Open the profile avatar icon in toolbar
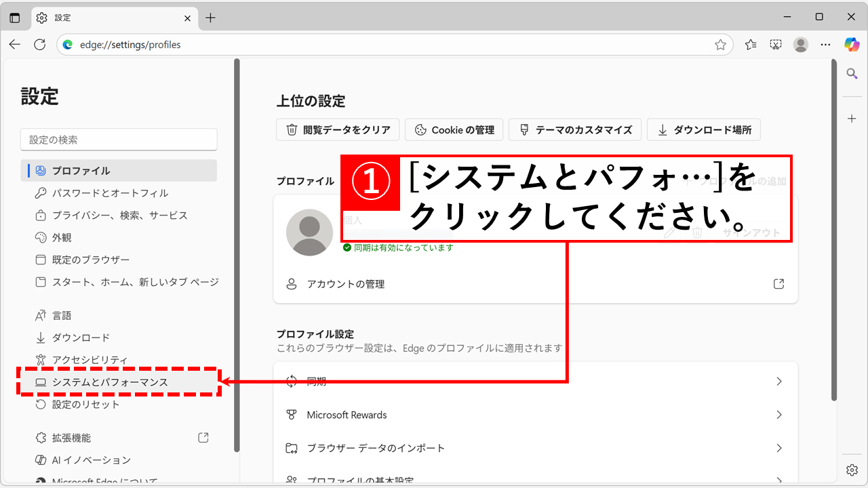868x488 pixels. tap(800, 44)
